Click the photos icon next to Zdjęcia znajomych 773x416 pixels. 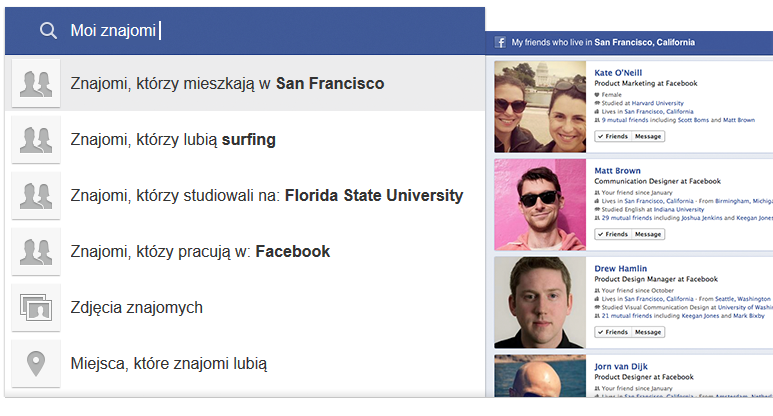pyautogui.click(x=36, y=307)
